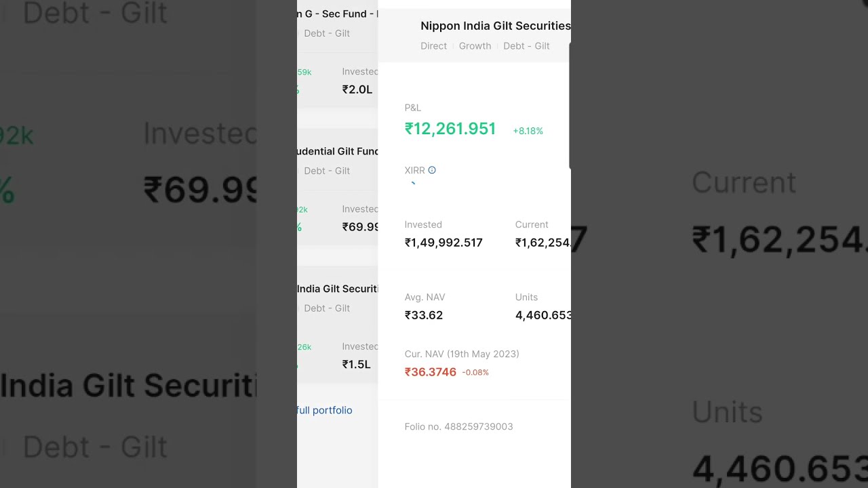Click the Folio no. 488259739003 text
The height and width of the screenshot is (488, 868).
(458, 426)
